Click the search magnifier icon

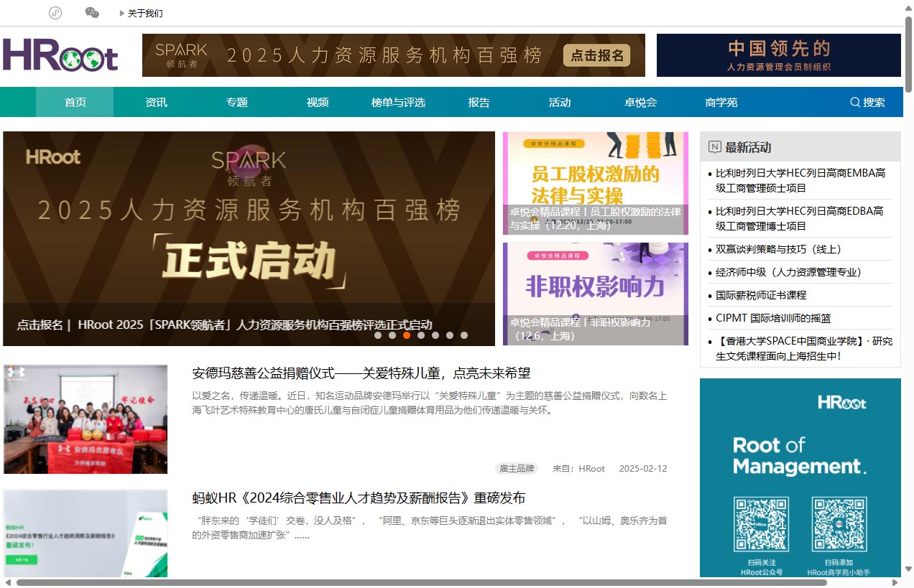pyautogui.click(x=855, y=103)
